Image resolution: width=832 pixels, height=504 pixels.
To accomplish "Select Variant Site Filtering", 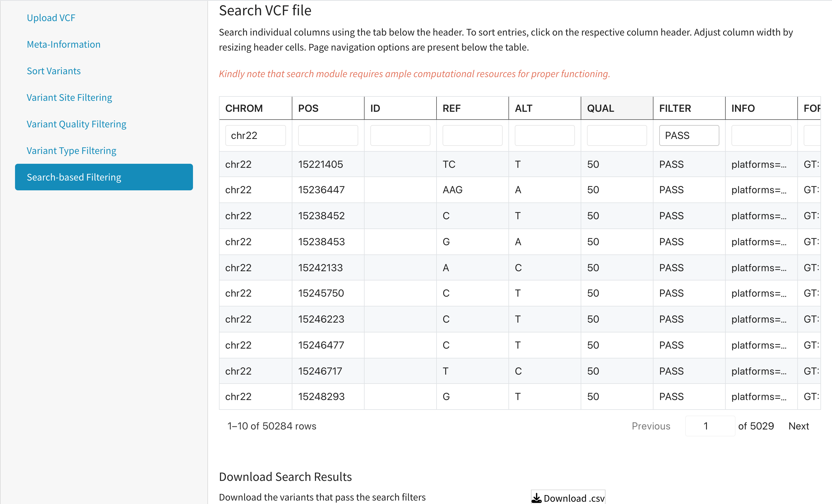I will pos(69,98).
